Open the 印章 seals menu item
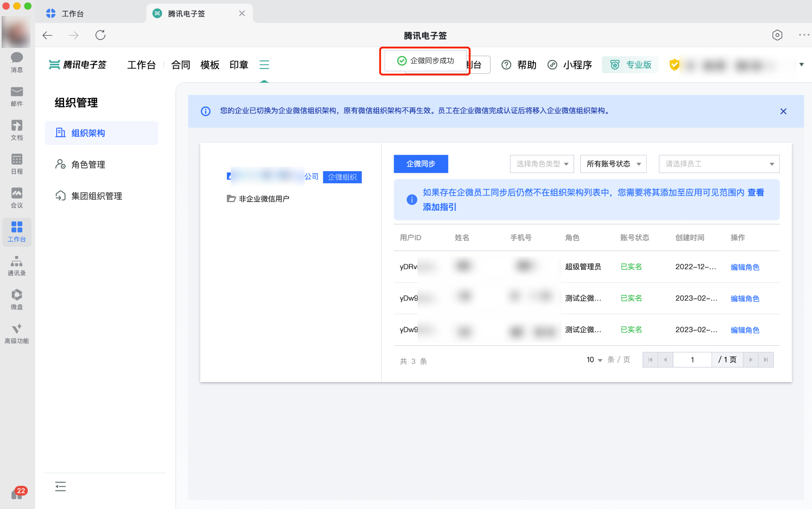This screenshot has height=509, width=812. click(x=239, y=65)
